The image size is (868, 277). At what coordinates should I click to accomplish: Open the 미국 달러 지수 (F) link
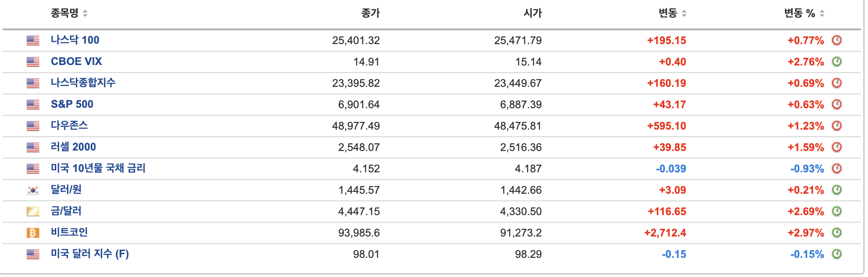tap(90, 253)
